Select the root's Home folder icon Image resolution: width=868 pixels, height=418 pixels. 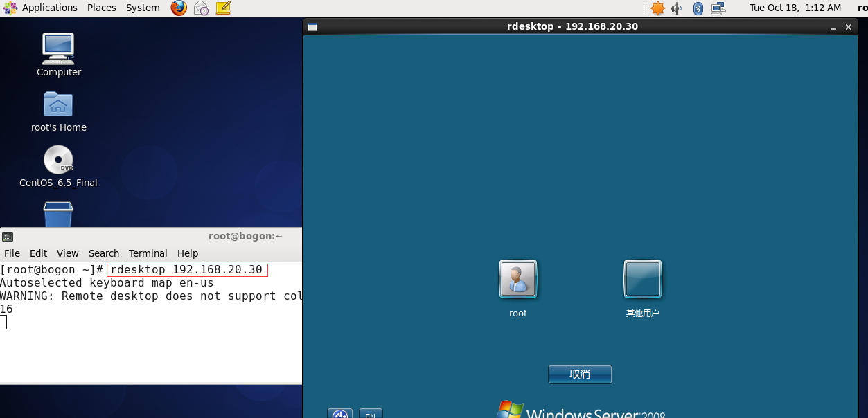pyautogui.click(x=59, y=111)
